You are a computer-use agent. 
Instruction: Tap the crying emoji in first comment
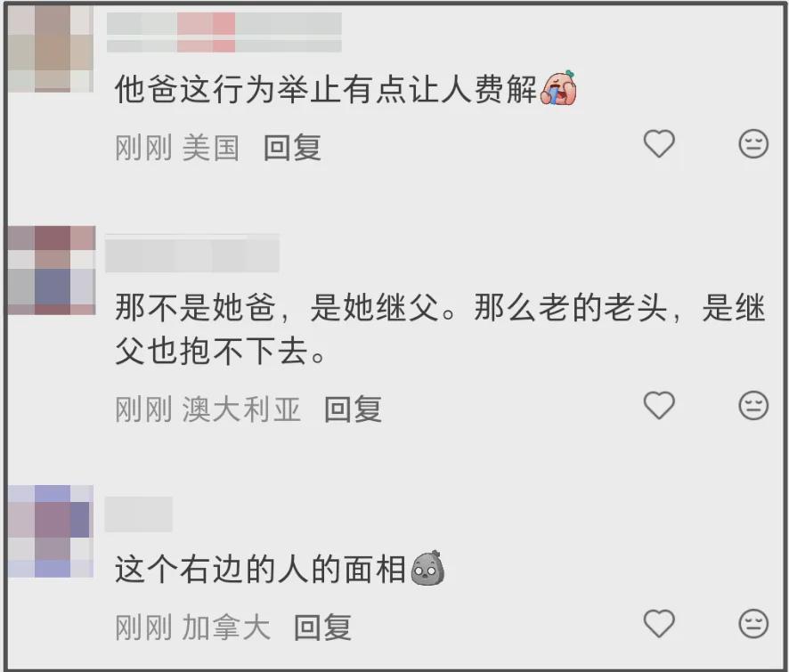coord(558,87)
